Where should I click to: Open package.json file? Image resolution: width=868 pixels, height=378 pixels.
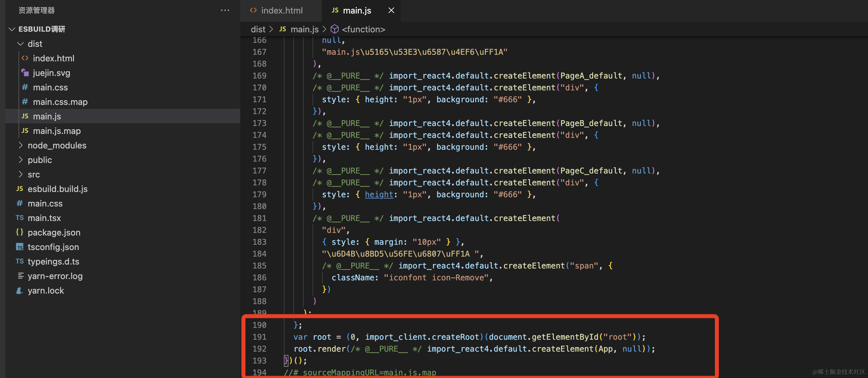click(54, 232)
